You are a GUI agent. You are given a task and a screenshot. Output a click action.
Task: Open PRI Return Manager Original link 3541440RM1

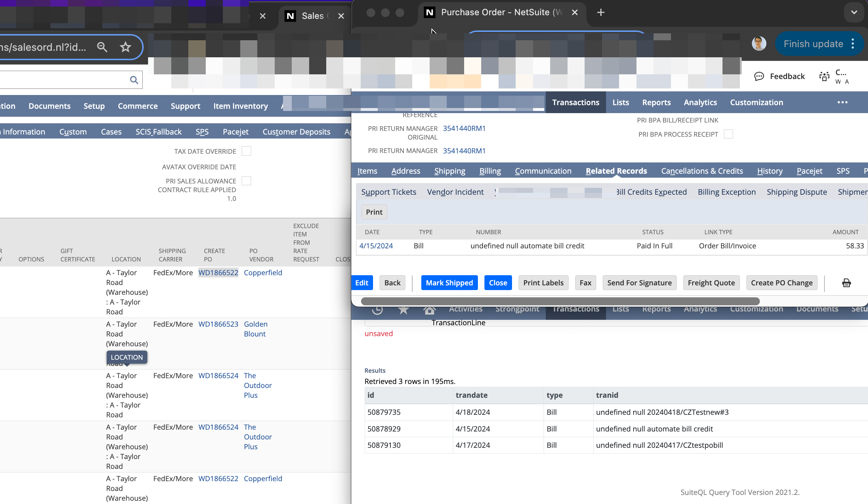pyautogui.click(x=464, y=128)
